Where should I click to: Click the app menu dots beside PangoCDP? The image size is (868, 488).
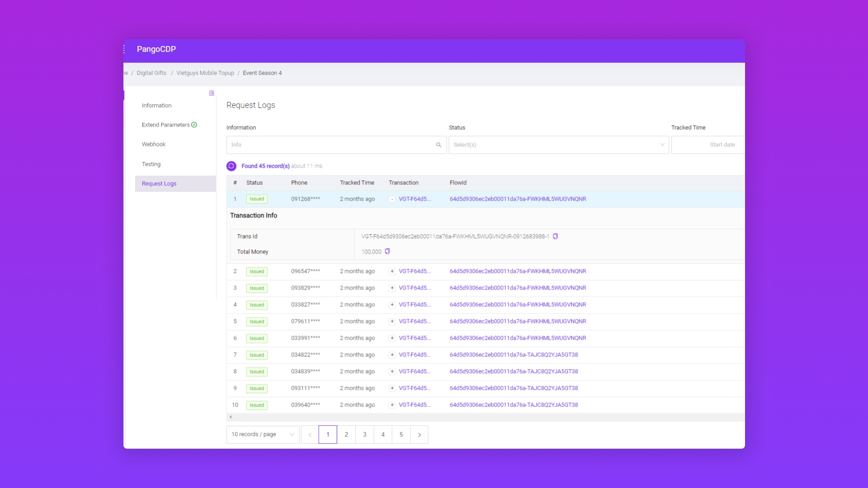click(x=124, y=49)
